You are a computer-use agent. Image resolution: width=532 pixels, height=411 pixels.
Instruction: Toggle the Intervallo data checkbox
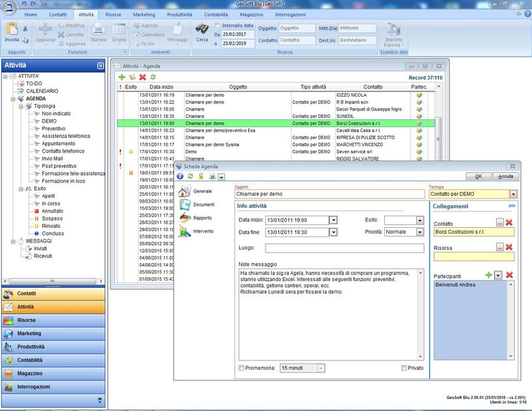[216, 25]
